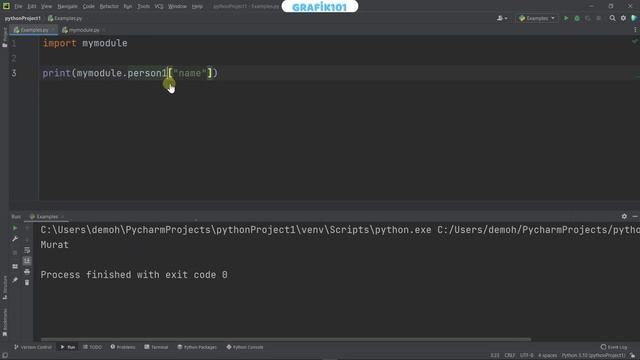This screenshot has height=360, width=640.
Task: Open the Project tool window sidebar button
Action: 4,38
